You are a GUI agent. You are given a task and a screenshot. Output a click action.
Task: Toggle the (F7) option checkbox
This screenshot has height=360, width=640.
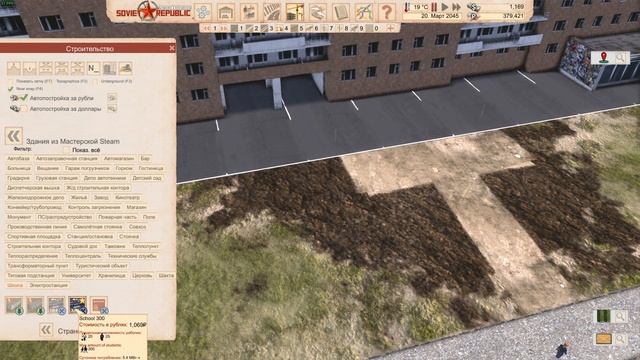(11, 81)
